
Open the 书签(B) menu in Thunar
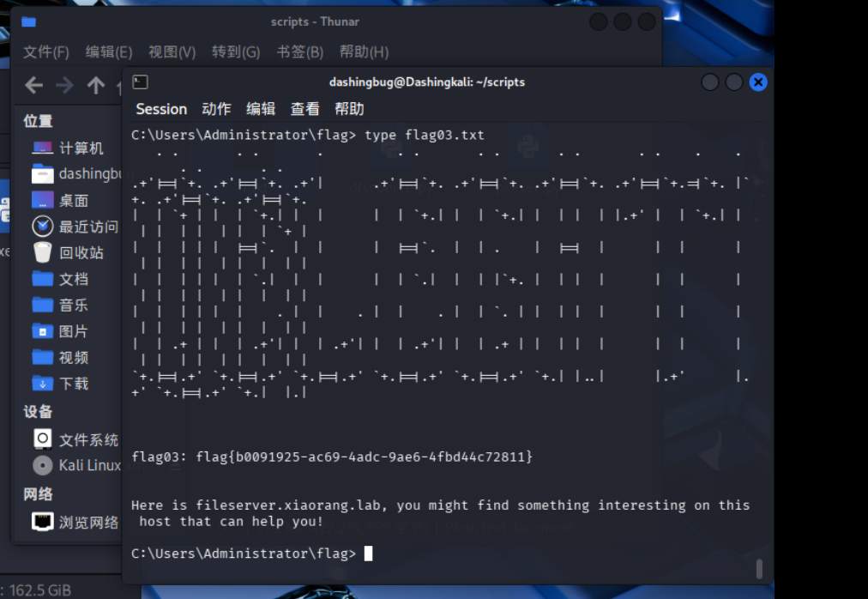tap(299, 52)
